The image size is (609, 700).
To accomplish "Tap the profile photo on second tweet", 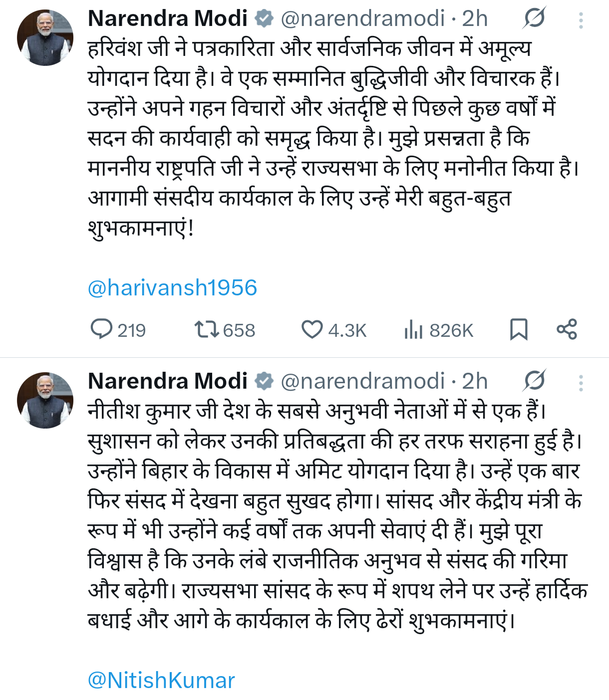I will (45, 400).
